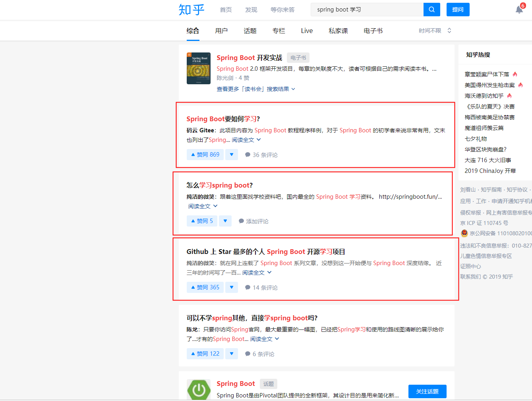
Task: Click the 电子书 tag beside Spring Boot 开发实战
Action: [x=298, y=58]
